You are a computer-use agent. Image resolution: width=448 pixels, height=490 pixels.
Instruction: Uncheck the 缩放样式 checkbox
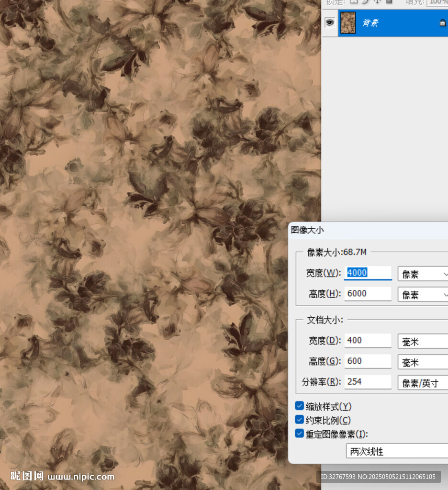300,406
